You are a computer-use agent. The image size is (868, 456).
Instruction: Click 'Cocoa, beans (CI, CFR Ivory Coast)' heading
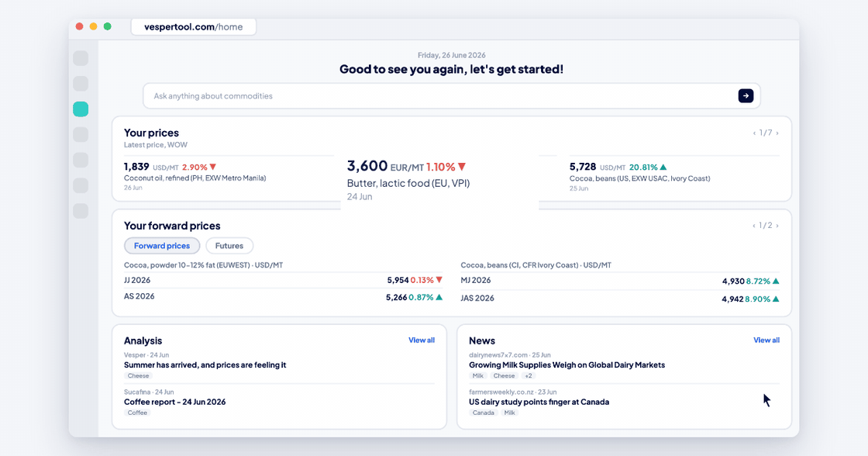[x=520, y=265]
